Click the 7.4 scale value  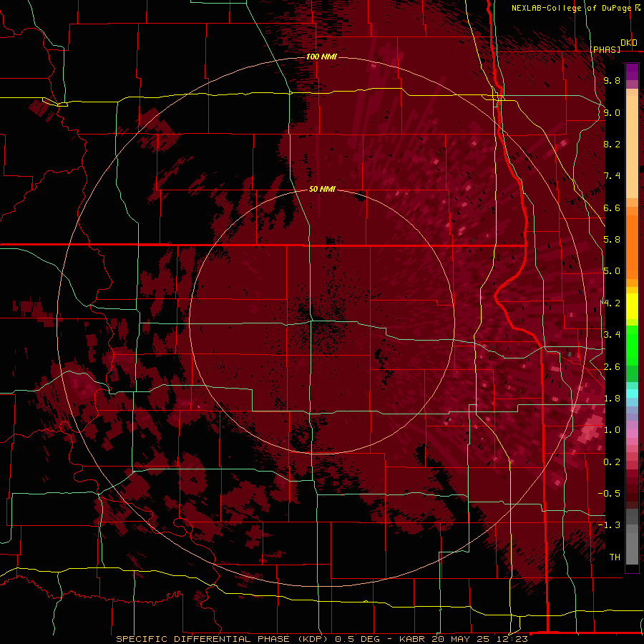[x=612, y=176]
